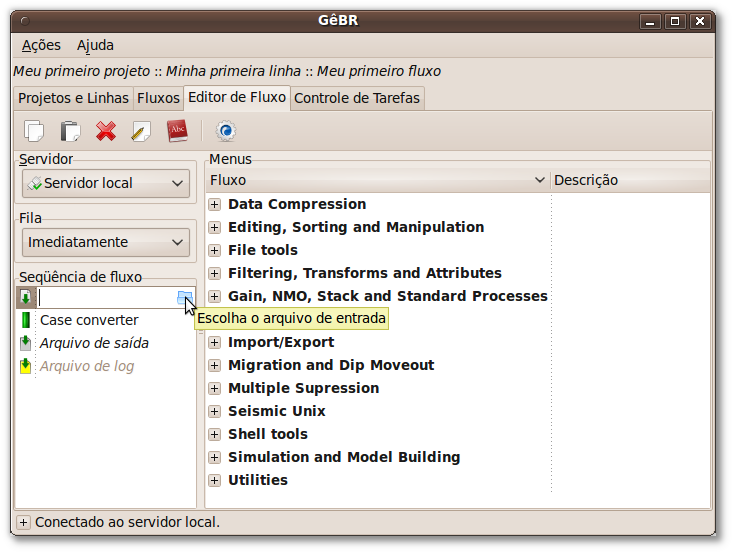The width and height of the screenshot is (733, 553).
Task: Click the icon beside Arquivo de saída
Action: coord(26,343)
